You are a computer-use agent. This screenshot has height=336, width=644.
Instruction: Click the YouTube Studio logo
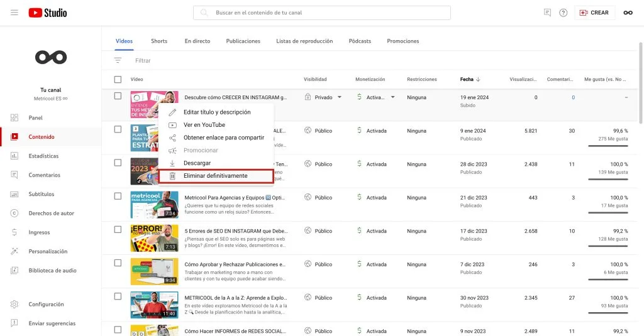pyautogui.click(x=48, y=13)
